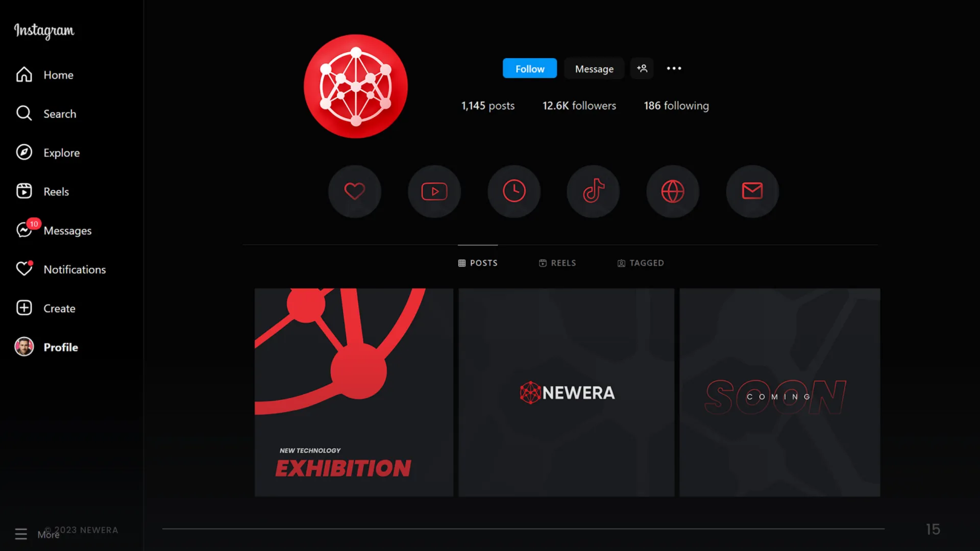Click the Message button
Screen dimensions: 980x551
point(594,68)
